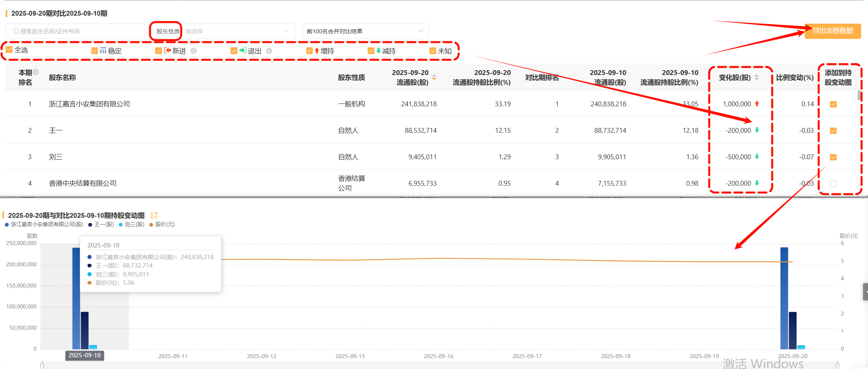Disable the 减持 filter checkbox
This screenshot has width=868, height=369.
pyautogui.click(x=371, y=51)
